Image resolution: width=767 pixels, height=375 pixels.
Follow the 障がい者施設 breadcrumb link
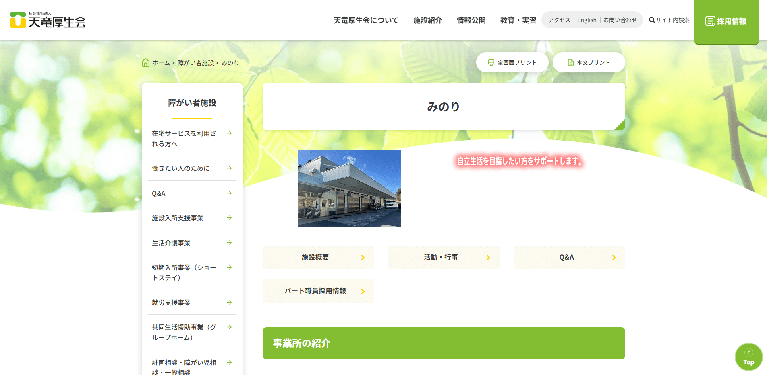[196, 64]
